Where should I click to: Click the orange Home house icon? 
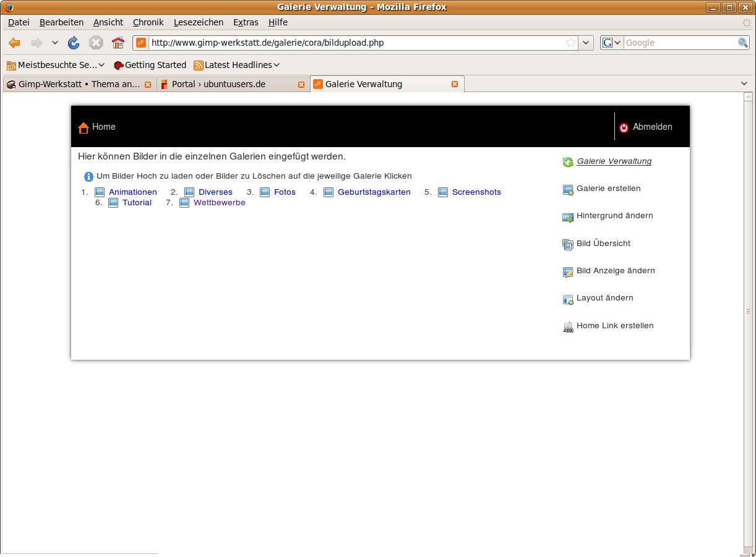[x=84, y=128]
